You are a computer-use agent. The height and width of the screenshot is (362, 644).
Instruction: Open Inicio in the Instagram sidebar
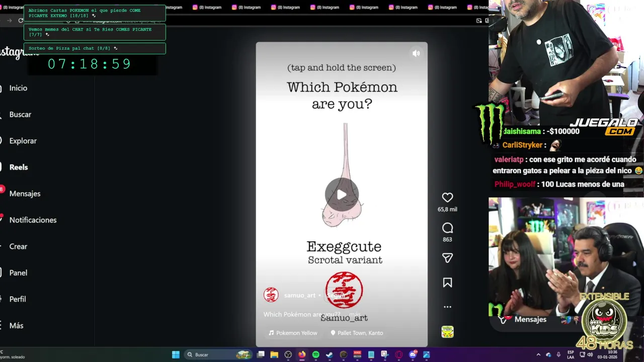point(18,88)
